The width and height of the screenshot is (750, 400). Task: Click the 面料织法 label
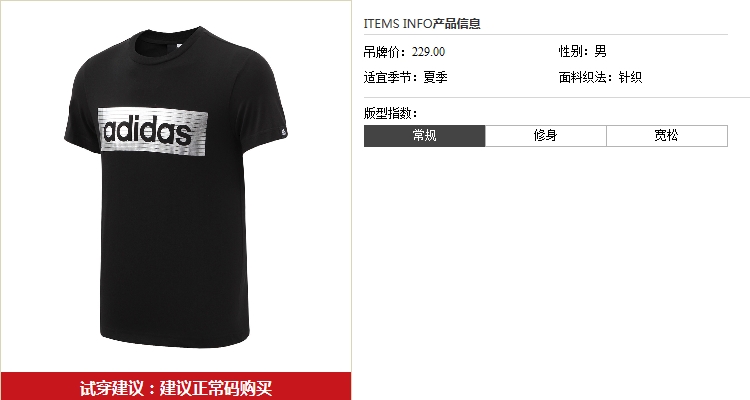tap(583, 77)
